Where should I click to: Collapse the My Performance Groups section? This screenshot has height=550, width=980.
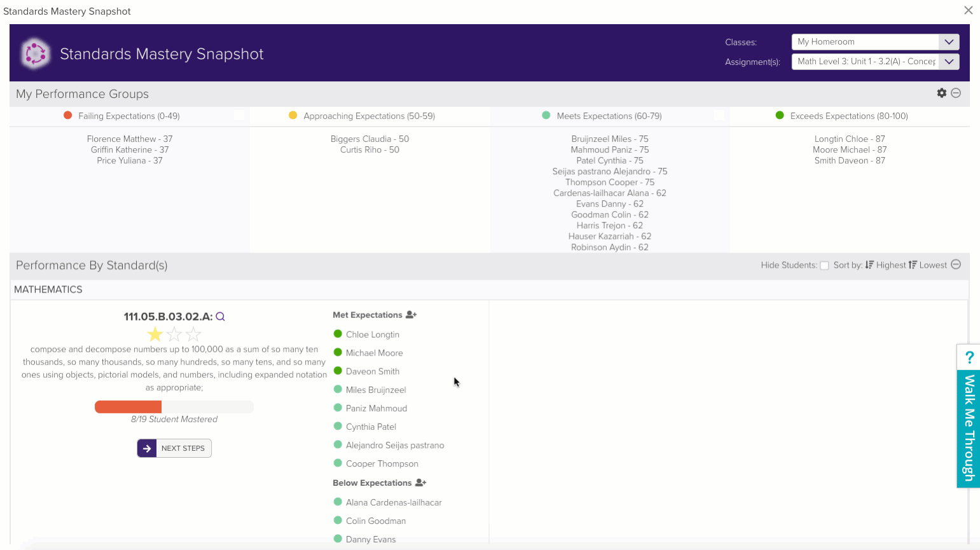tap(956, 93)
